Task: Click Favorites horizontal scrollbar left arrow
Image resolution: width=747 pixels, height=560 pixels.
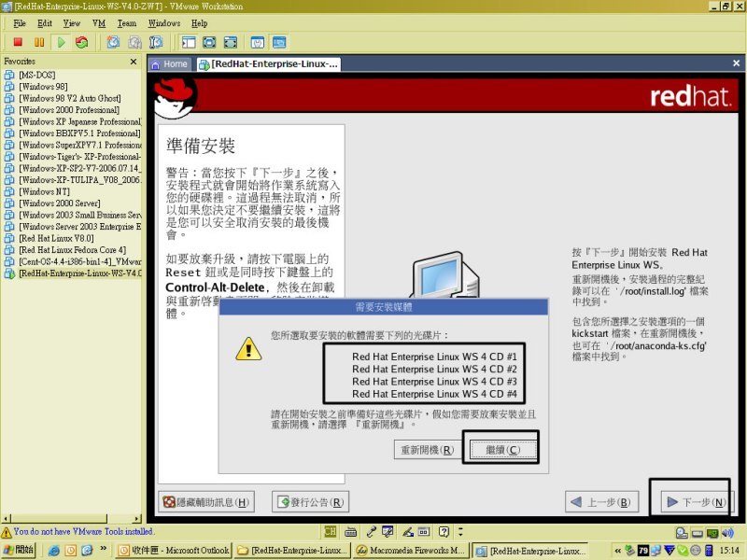Action: click(x=6, y=518)
